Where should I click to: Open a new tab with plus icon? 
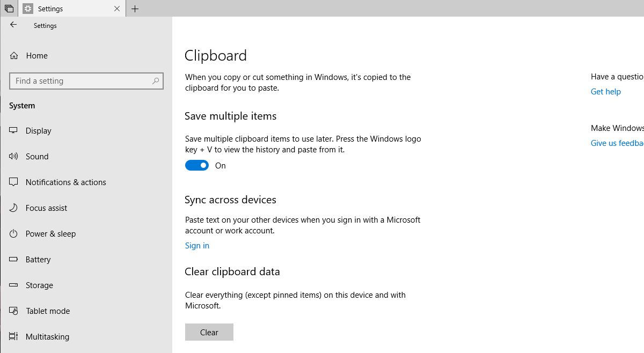click(x=135, y=9)
